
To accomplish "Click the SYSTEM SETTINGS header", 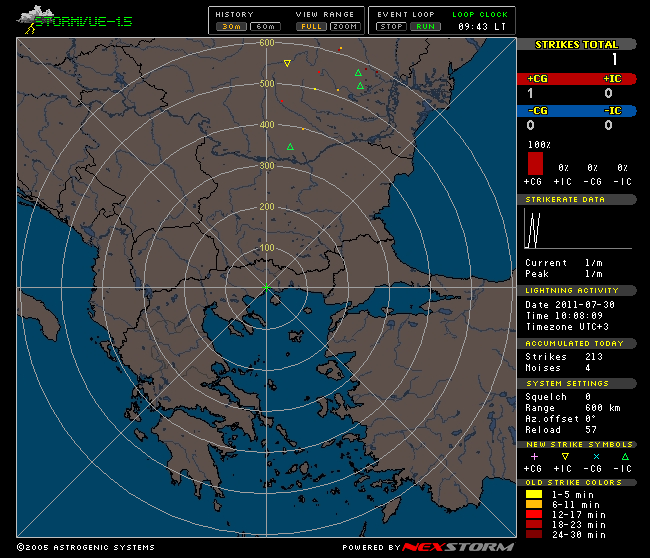I will [x=577, y=383].
